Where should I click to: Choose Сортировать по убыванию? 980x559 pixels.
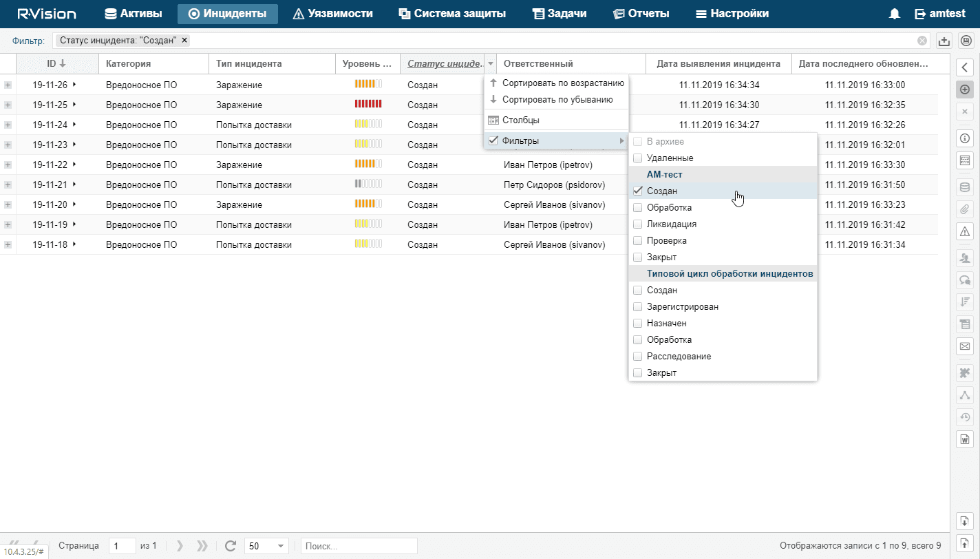(556, 100)
